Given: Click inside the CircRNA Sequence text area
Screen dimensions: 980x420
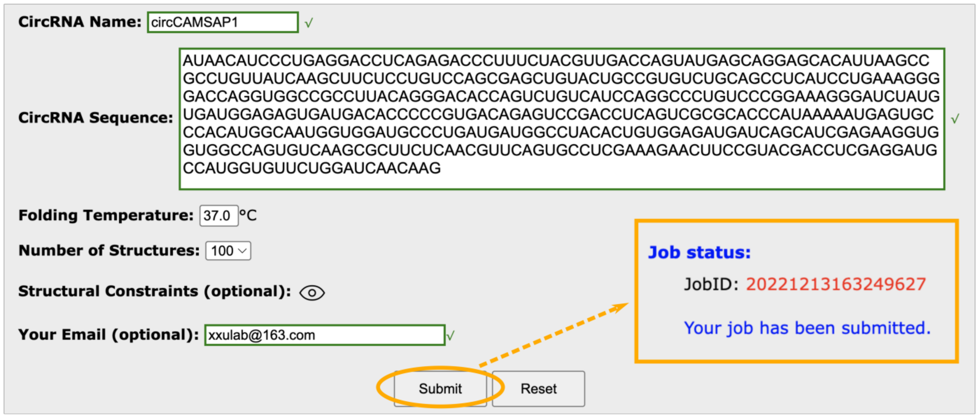Looking at the screenshot, I should 562,119.
